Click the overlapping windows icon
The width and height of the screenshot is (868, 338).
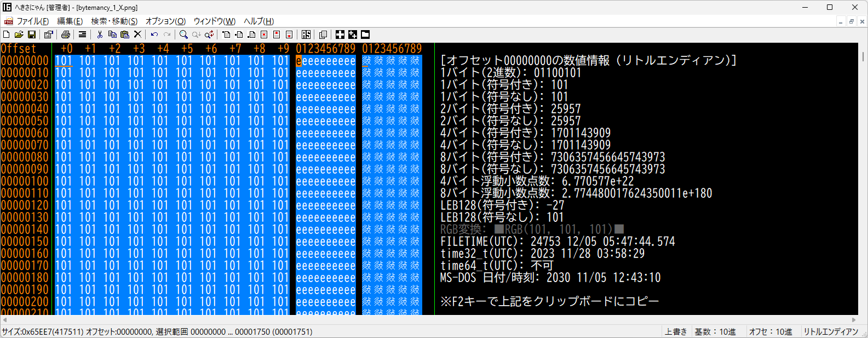[x=323, y=35]
